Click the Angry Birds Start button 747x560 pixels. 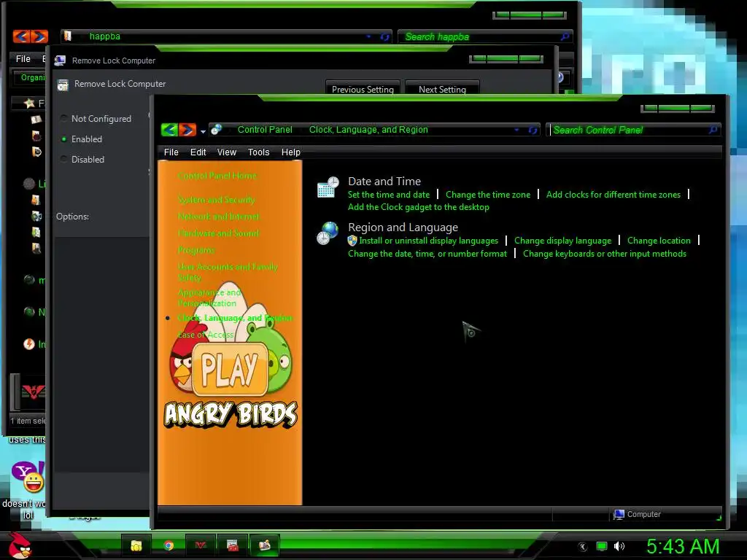20,545
